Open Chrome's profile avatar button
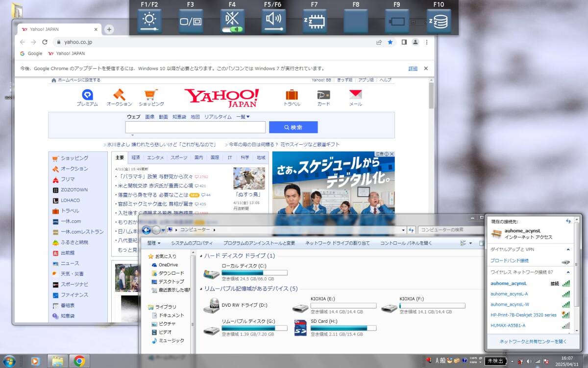Image resolution: width=588 pixels, height=368 pixels. tap(416, 42)
